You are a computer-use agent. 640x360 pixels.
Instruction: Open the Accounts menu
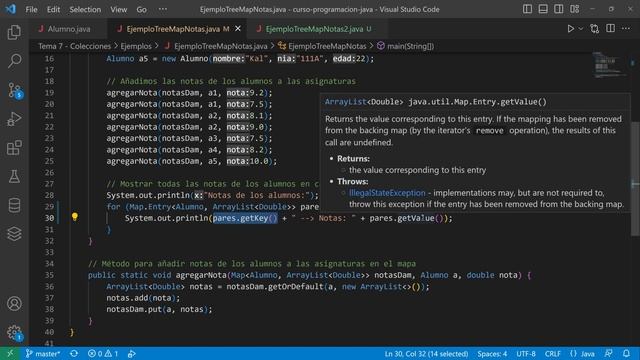14,304
